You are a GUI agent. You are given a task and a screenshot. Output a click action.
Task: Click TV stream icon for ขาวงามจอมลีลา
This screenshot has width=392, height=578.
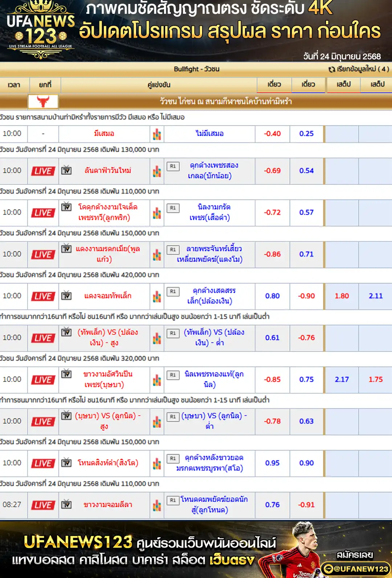point(66,504)
